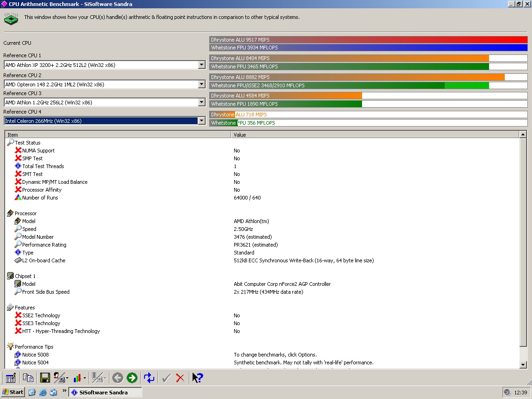Viewport: 532px width, 399px height.
Task: Click the list scrollbar down arrow
Action: [523, 365]
